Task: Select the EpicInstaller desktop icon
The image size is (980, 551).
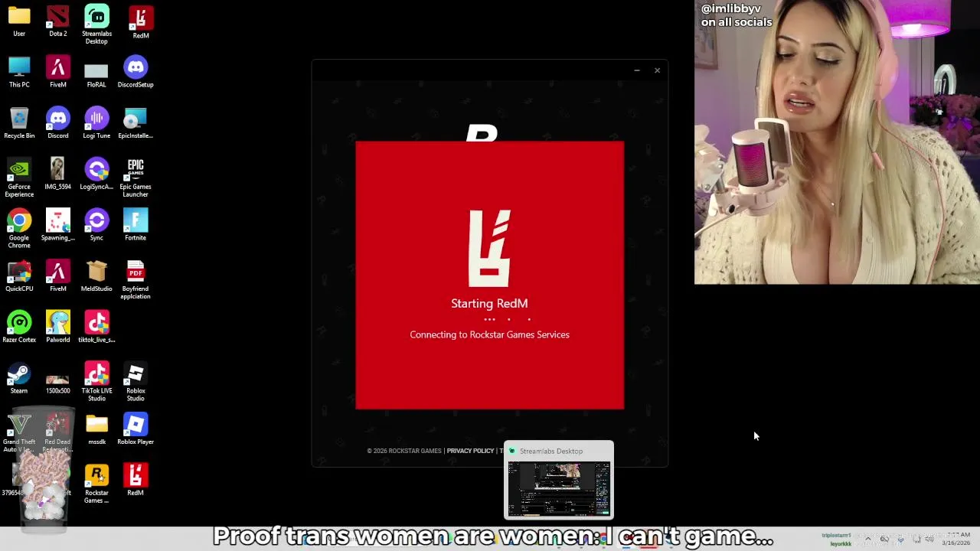Action: coord(136,123)
